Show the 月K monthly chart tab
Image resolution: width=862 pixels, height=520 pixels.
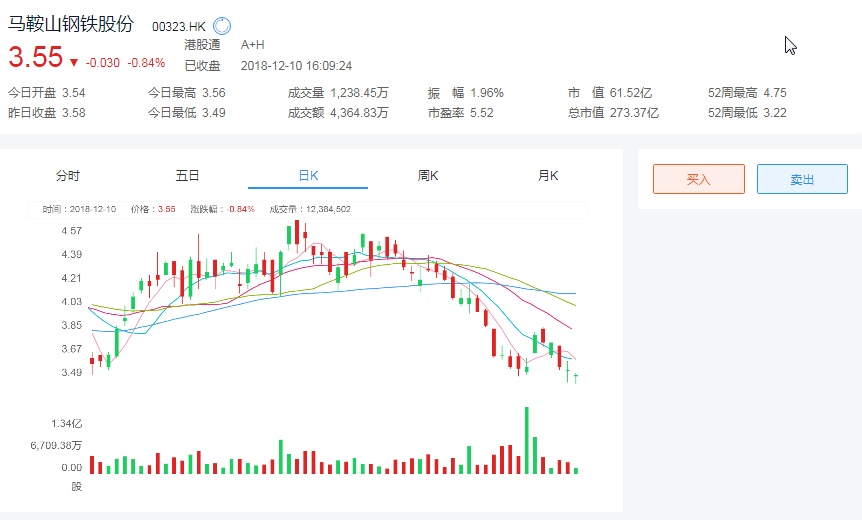point(548,176)
